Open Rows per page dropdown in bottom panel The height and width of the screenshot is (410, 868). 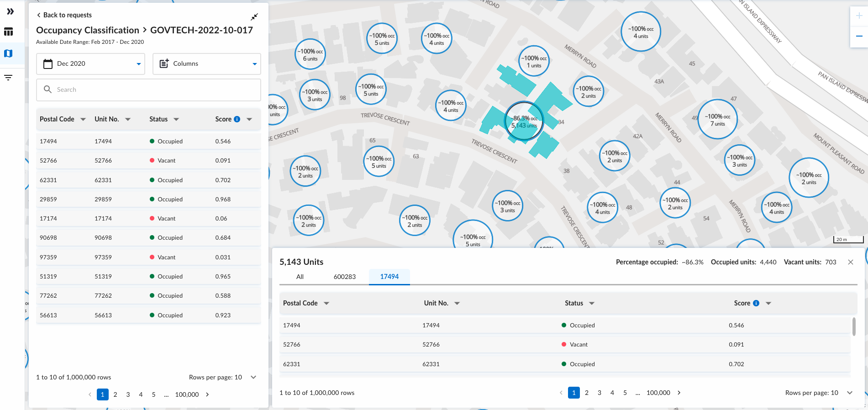coord(850,393)
